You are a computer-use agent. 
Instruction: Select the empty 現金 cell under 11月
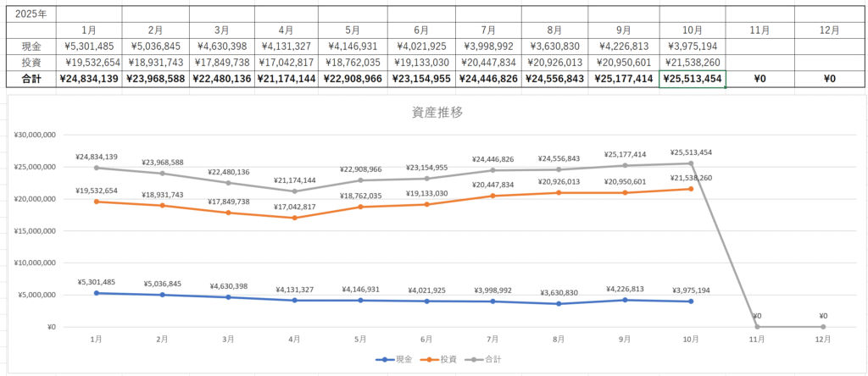[x=759, y=46]
